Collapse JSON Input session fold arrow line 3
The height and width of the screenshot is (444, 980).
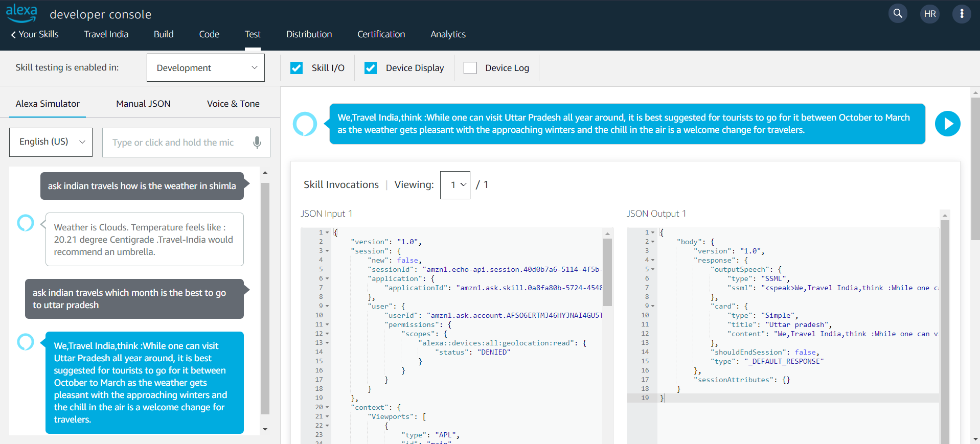[327, 251]
